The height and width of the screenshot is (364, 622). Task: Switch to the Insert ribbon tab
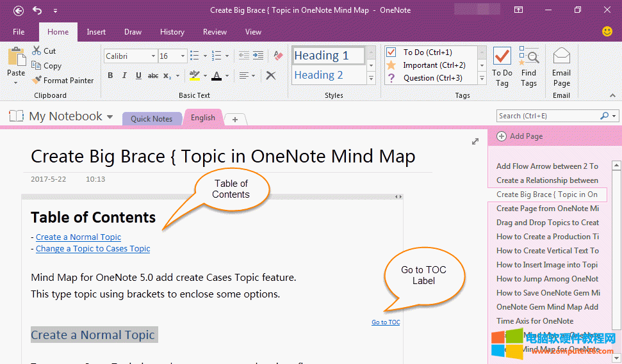pos(96,32)
